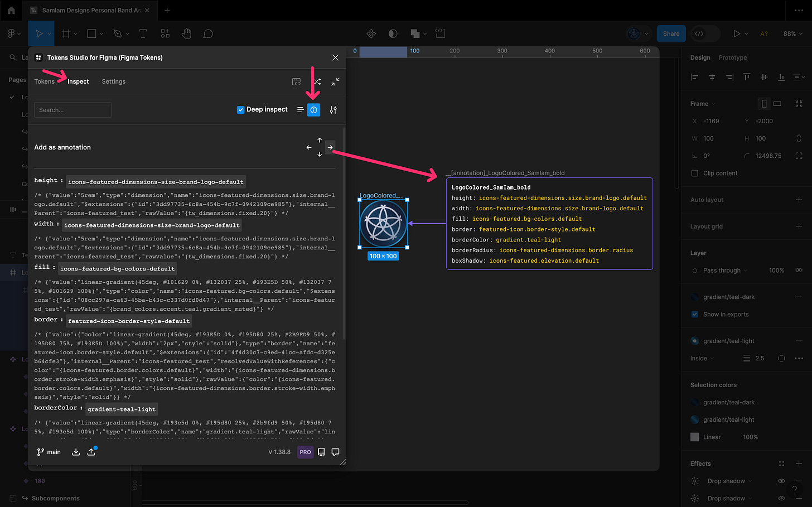
Task: Click the Create component icon
Action: (371, 33)
